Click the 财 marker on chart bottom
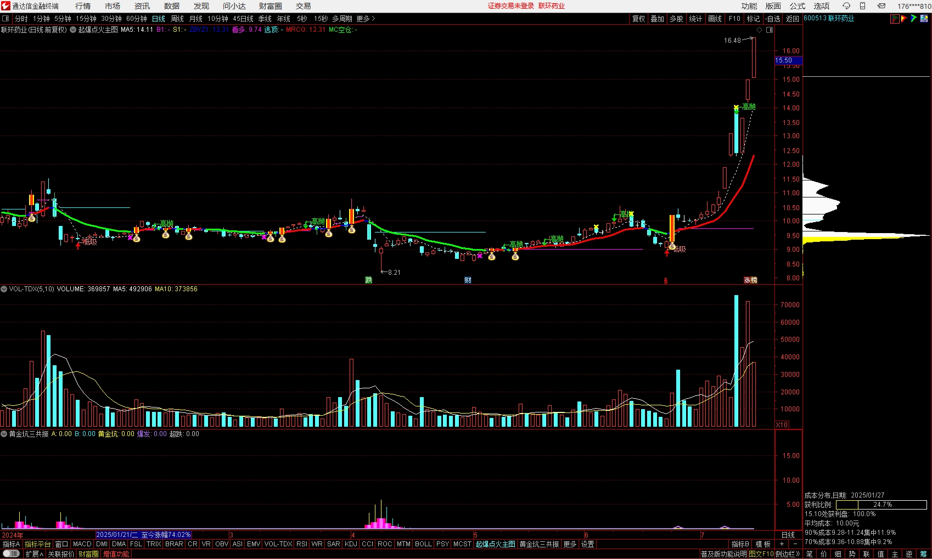 click(x=468, y=280)
